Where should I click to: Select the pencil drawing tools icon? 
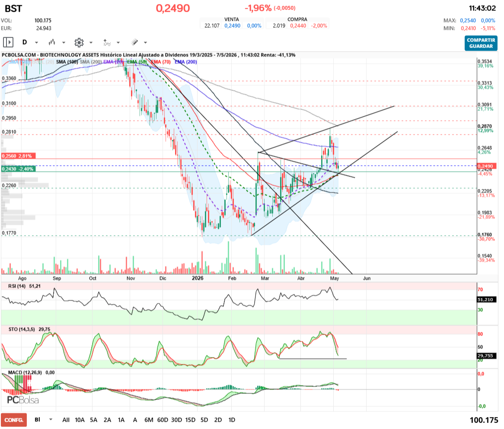point(135,42)
